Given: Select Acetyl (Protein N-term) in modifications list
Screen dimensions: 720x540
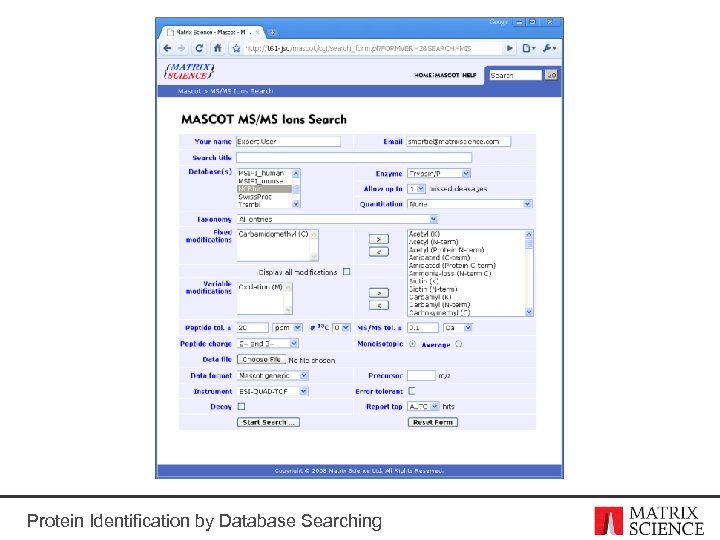Looking at the screenshot, I should (446, 250).
